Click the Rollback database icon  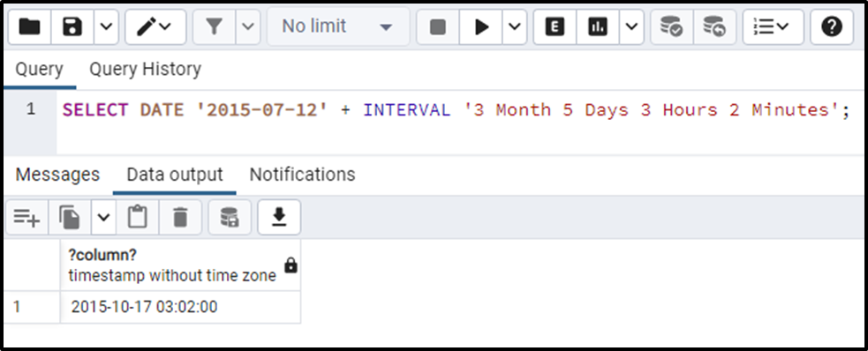click(714, 26)
